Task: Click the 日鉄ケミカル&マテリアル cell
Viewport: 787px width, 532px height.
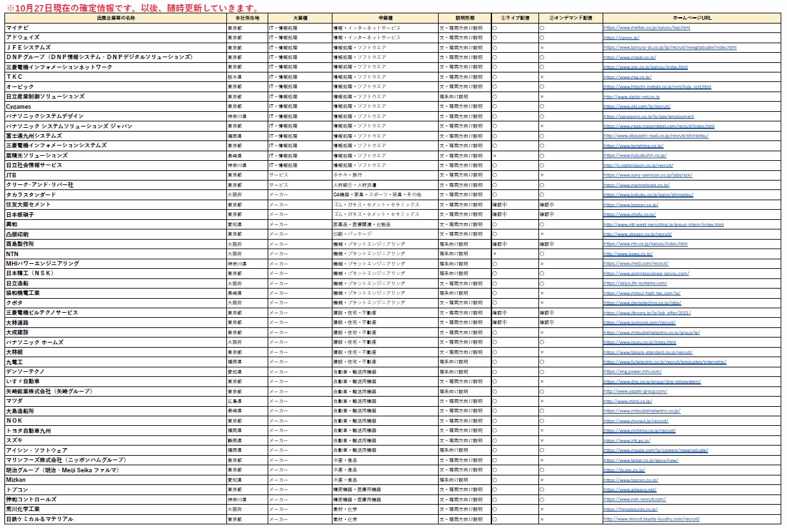Action: pos(115,519)
